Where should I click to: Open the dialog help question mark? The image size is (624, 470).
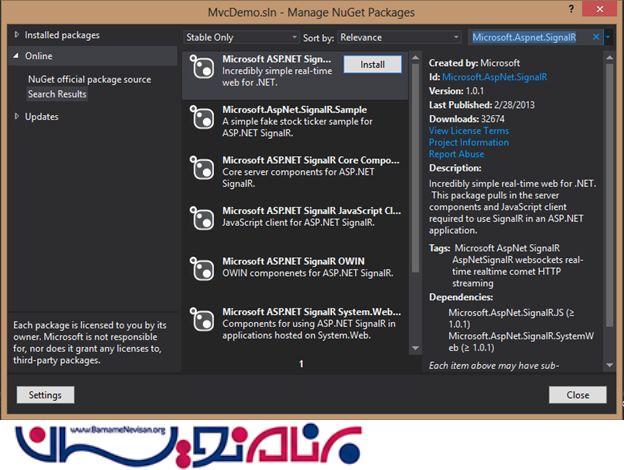point(571,9)
